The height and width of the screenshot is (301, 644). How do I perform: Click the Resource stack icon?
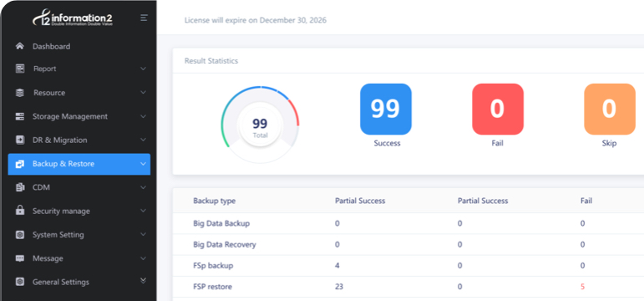click(20, 93)
